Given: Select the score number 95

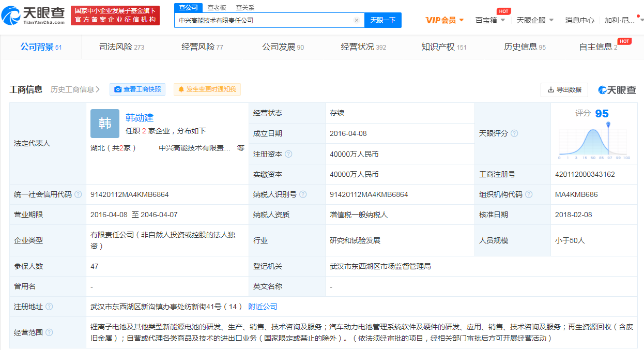Looking at the screenshot, I should pyautogui.click(x=602, y=113).
